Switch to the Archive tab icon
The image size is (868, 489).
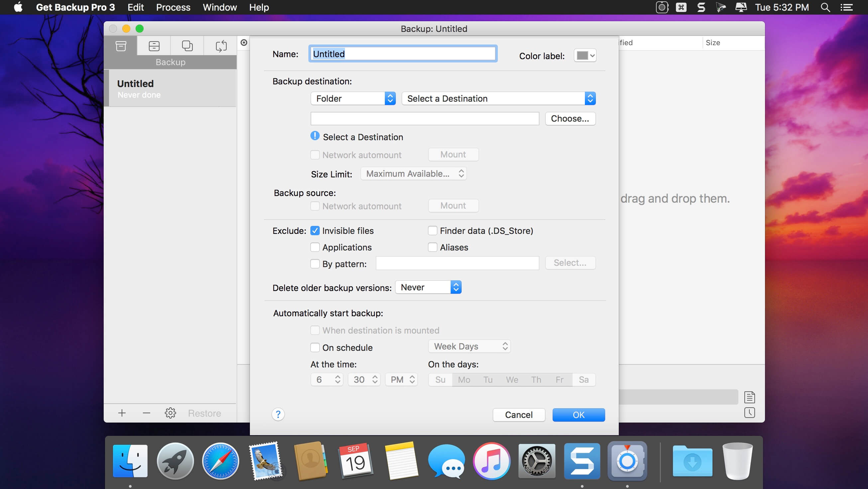tap(154, 46)
